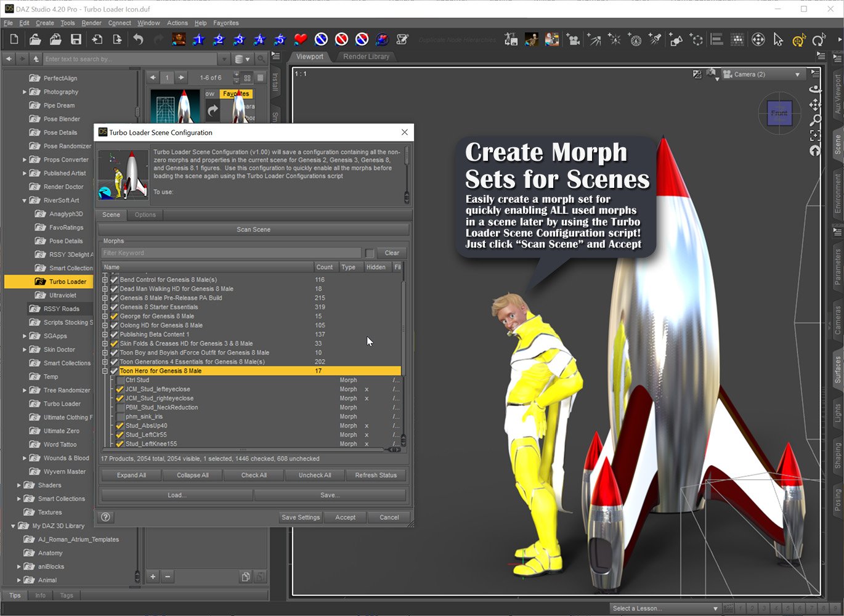Select the Turbo Loader folder under RiverSoft Art
This screenshot has height=616, width=844.
(x=68, y=282)
